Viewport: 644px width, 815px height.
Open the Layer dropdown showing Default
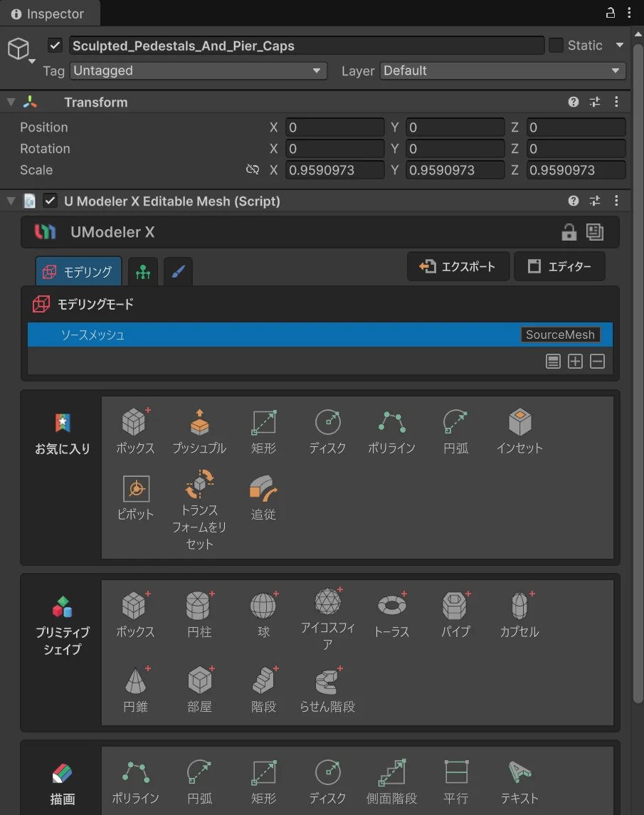click(x=502, y=70)
